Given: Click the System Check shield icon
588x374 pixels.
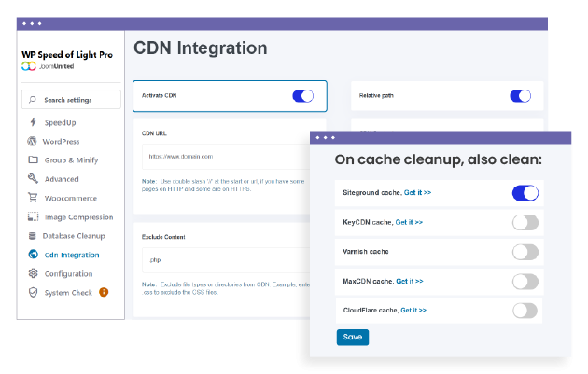Looking at the screenshot, I should coord(34,292).
